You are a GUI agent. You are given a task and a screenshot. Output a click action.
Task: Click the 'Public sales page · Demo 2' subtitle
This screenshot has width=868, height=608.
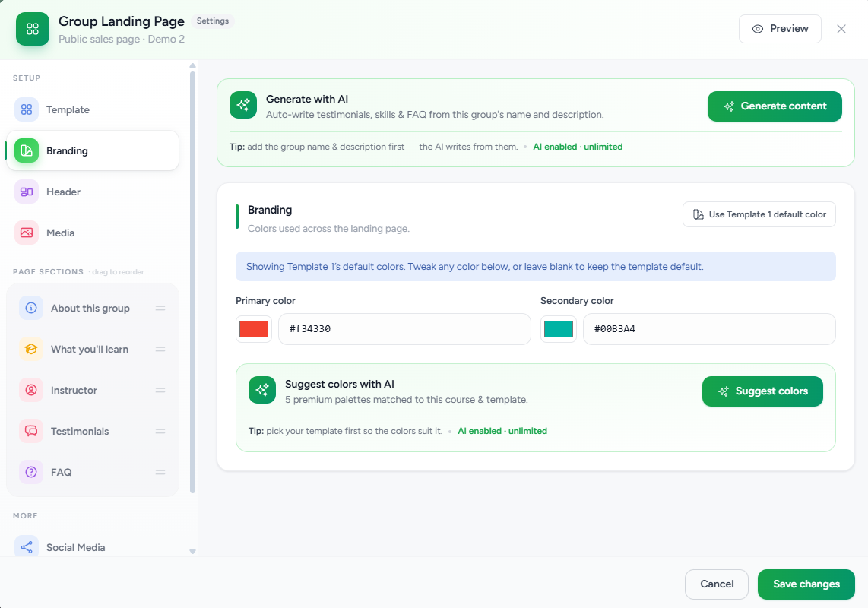pos(122,40)
